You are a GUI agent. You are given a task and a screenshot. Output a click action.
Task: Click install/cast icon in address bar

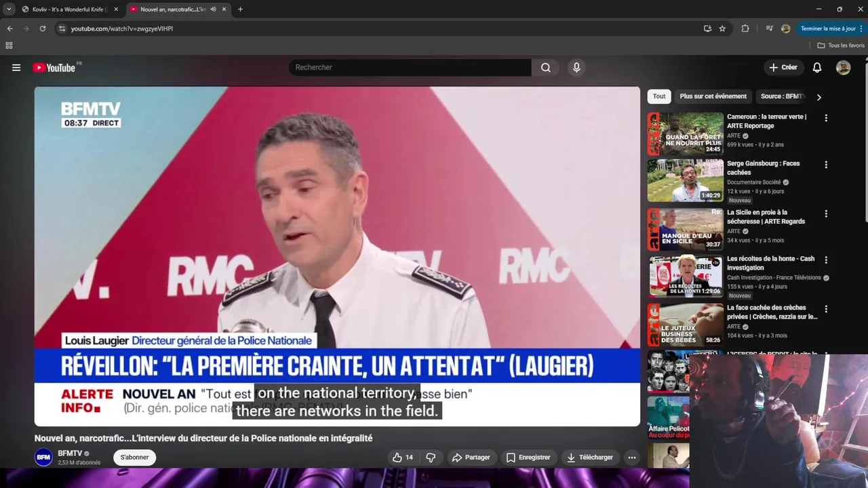click(x=707, y=28)
